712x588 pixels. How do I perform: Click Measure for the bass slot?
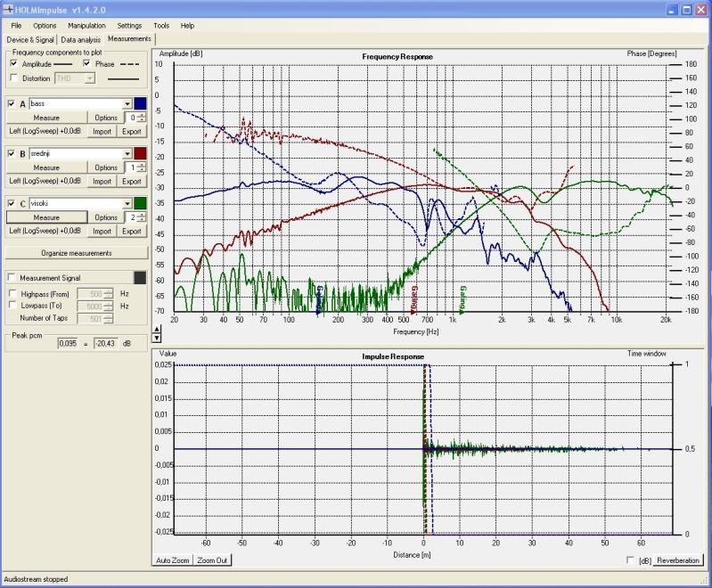[x=46, y=118]
